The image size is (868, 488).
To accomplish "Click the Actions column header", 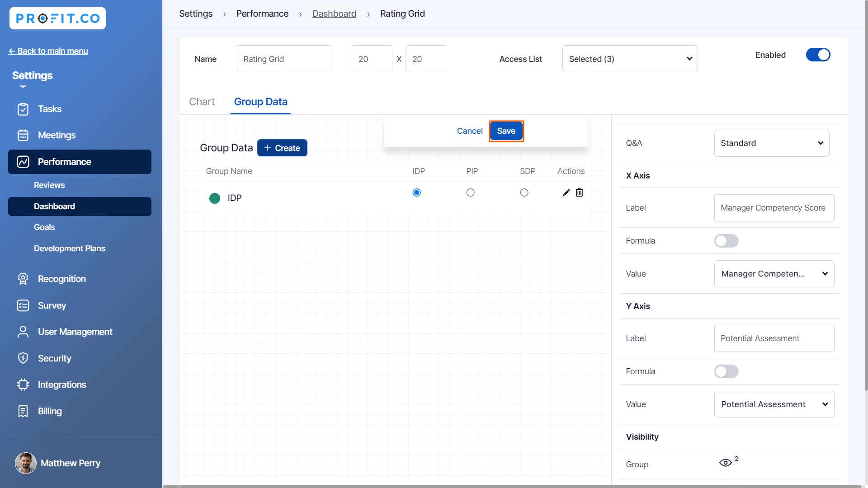I will [571, 171].
